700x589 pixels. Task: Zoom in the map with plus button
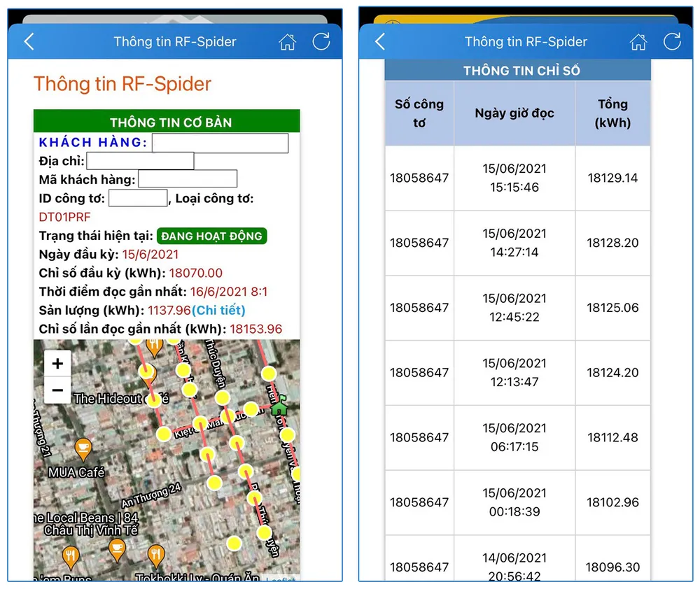click(x=57, y=364)
